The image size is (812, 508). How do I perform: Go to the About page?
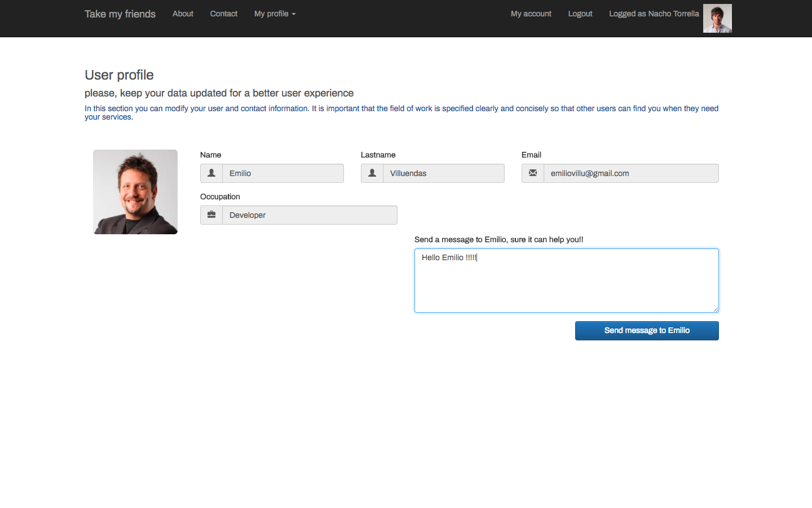coord(183,14)
